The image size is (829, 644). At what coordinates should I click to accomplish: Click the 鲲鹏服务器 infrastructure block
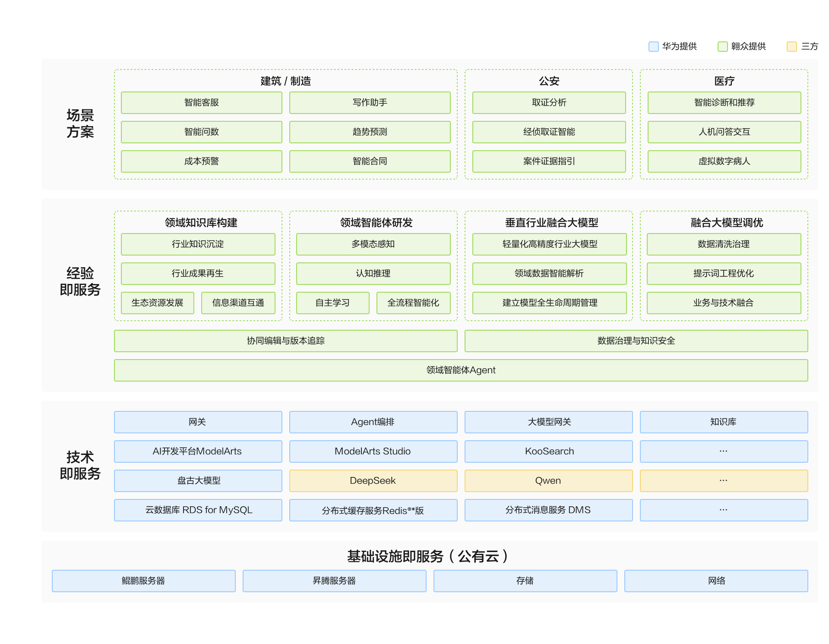point(143,581)
